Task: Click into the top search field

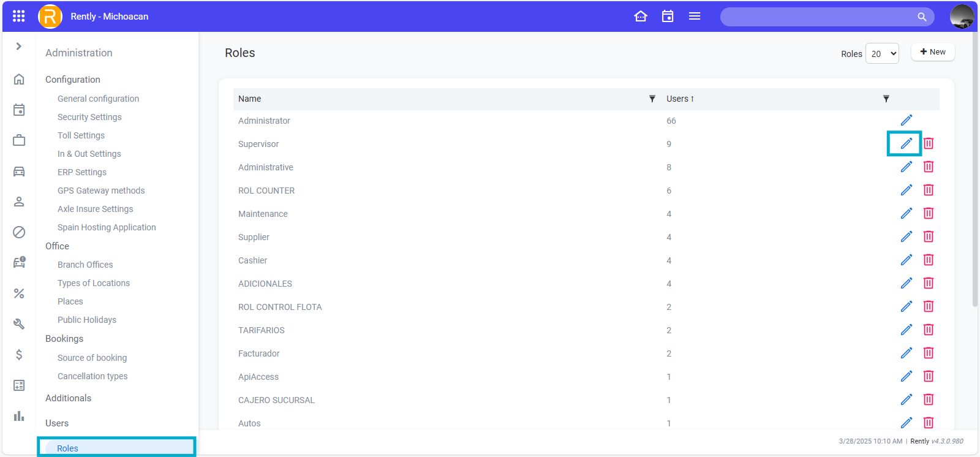Action: (x=827, y=17)
